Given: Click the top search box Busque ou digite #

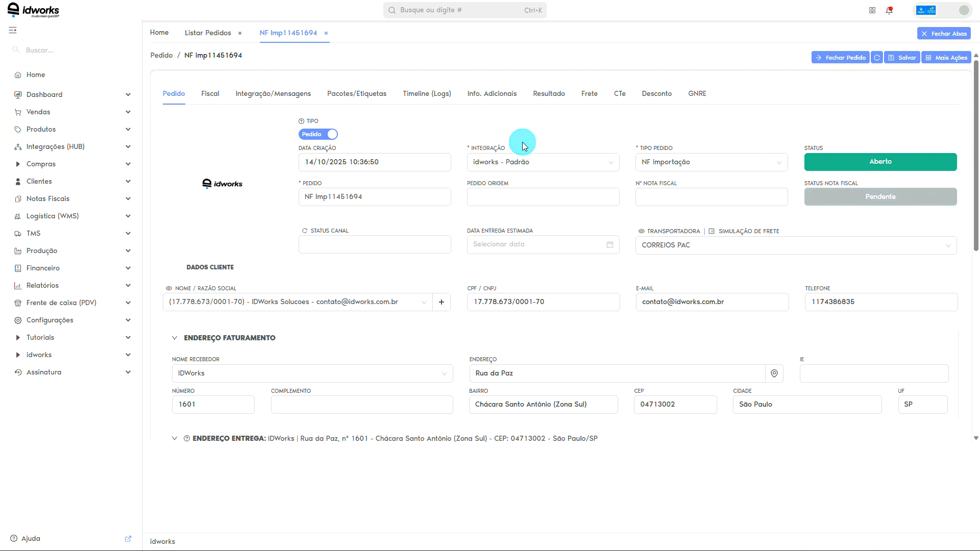Looking at the screenshot, I should [x=465, y=10].
